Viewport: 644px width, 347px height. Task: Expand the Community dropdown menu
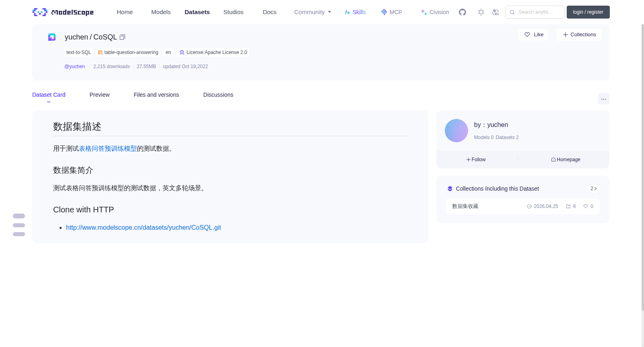[x=313, y=12]
